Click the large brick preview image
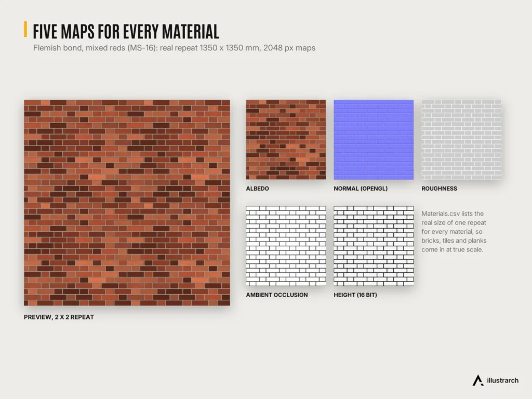The height and width of the screenshot is (399, 532). pos(127,203)
